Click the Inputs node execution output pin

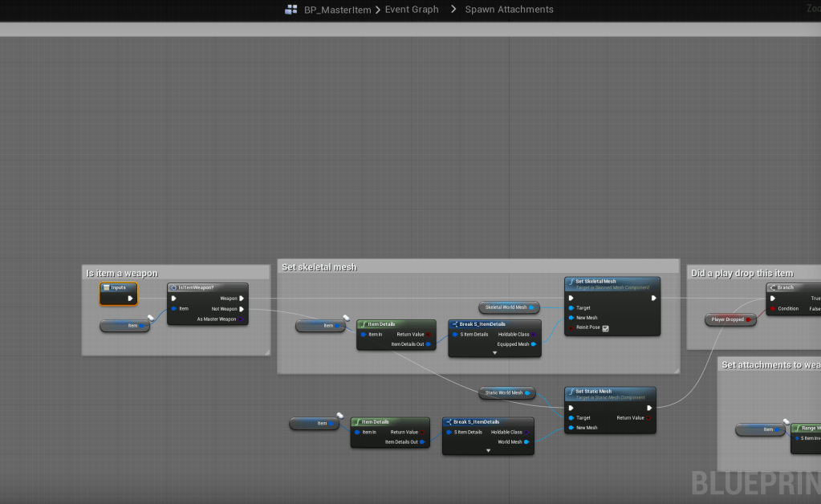[130, 298]
